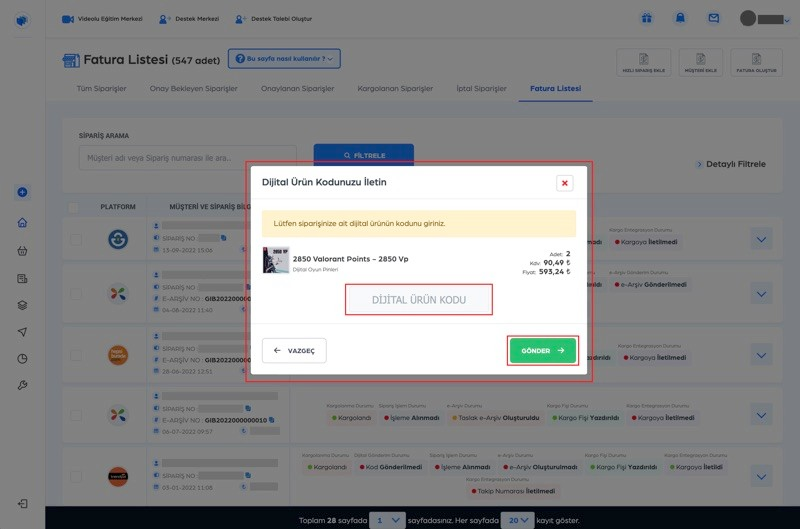Click the FİLTRELE search button
Screen dimensions: 800x529
coord(363,155)
